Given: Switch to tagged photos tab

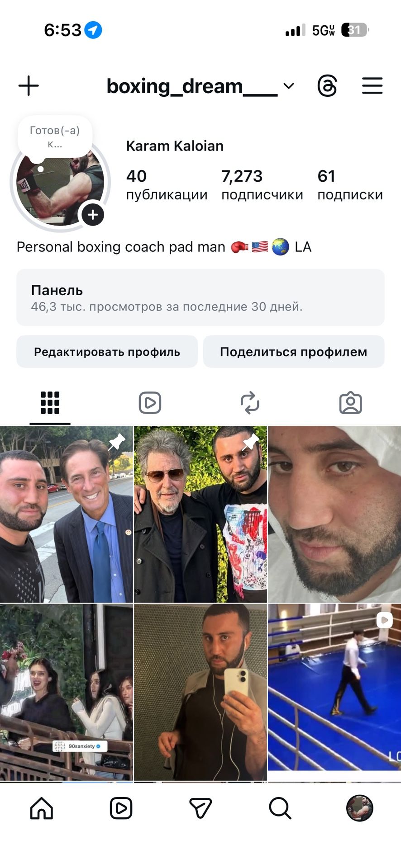Looking at the screenshot, I should point(350,403).
